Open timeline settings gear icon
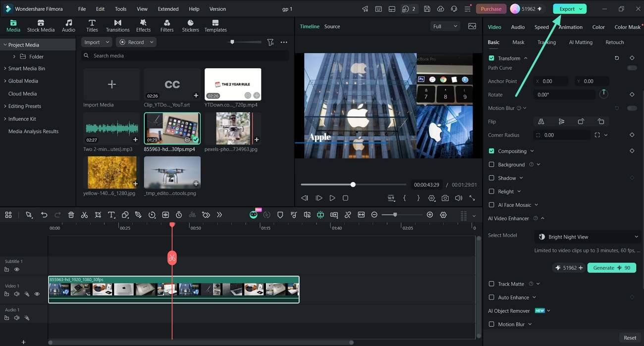The image size is (644, 346). (x=443, y=215)
